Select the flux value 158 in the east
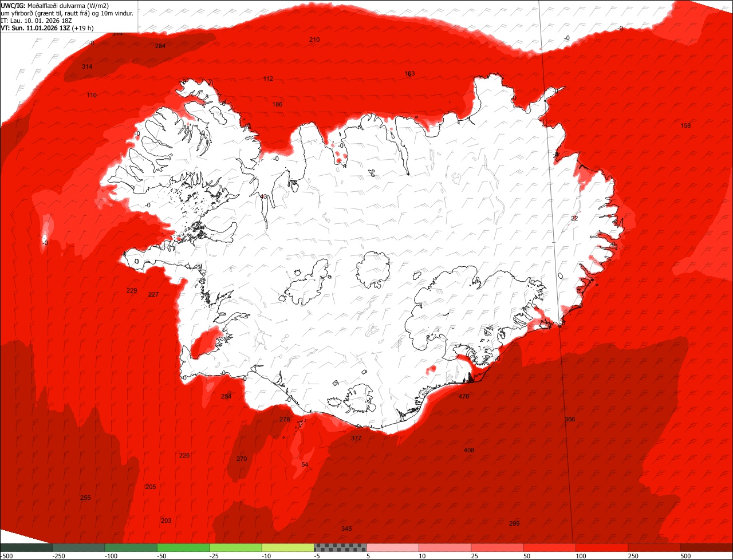The image size is (733, 560). [x=685, y=125]
